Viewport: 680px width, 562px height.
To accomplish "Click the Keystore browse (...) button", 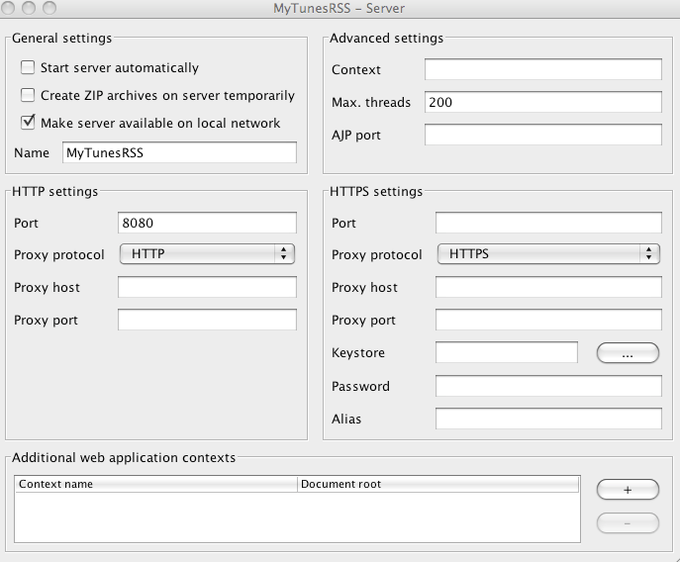I will [x=627, y=353].
